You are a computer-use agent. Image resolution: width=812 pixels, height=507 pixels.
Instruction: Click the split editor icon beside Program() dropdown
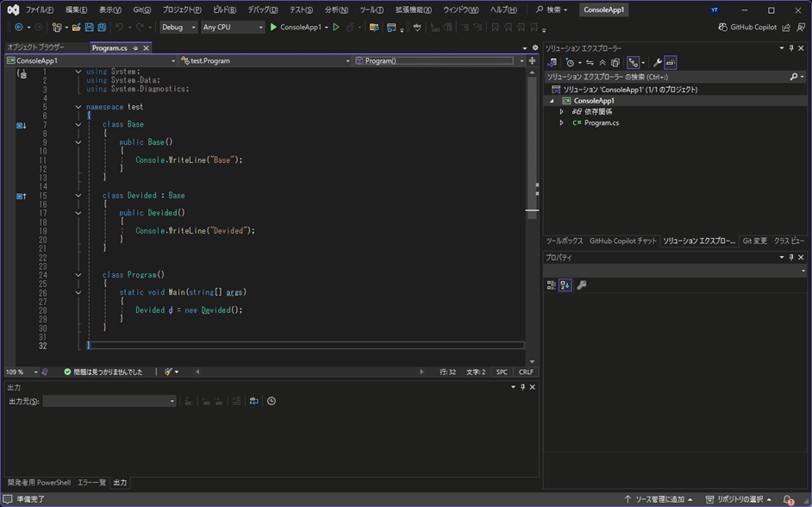pos(532,61)
